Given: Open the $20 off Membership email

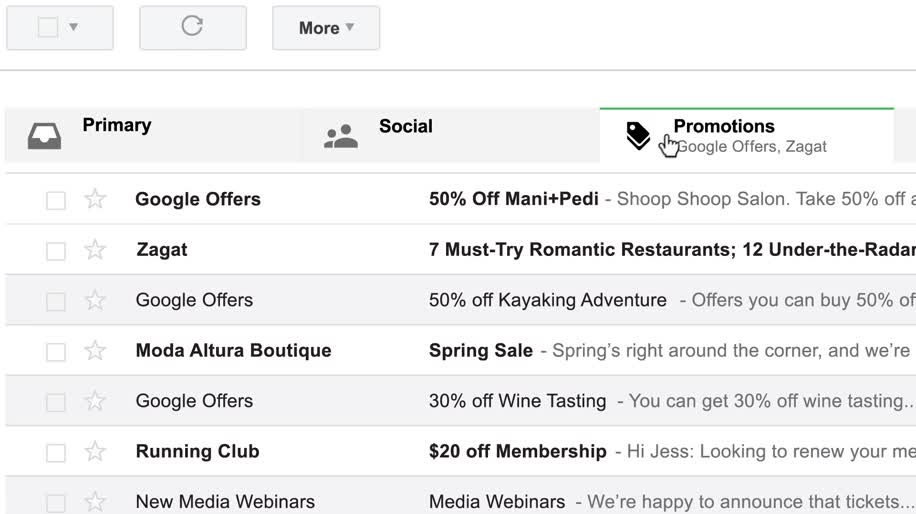Looking at the screenshot, I should [x=517, y=452].
